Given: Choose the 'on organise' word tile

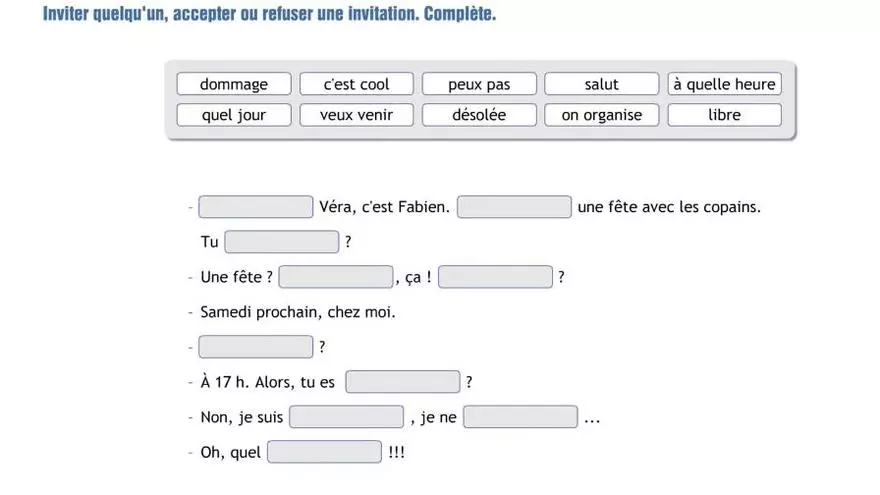Looking at the screenshot, I should click(x=602, y=115).
